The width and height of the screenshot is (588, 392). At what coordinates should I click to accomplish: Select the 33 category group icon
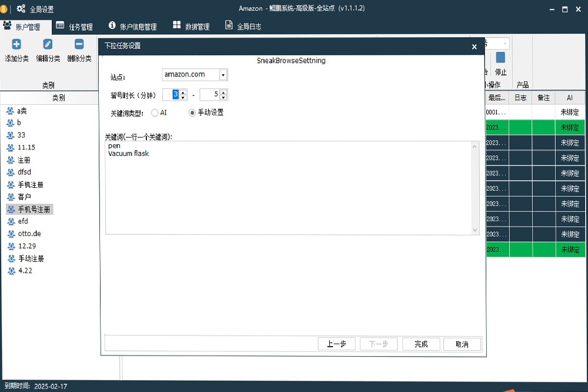click(11, 135)
